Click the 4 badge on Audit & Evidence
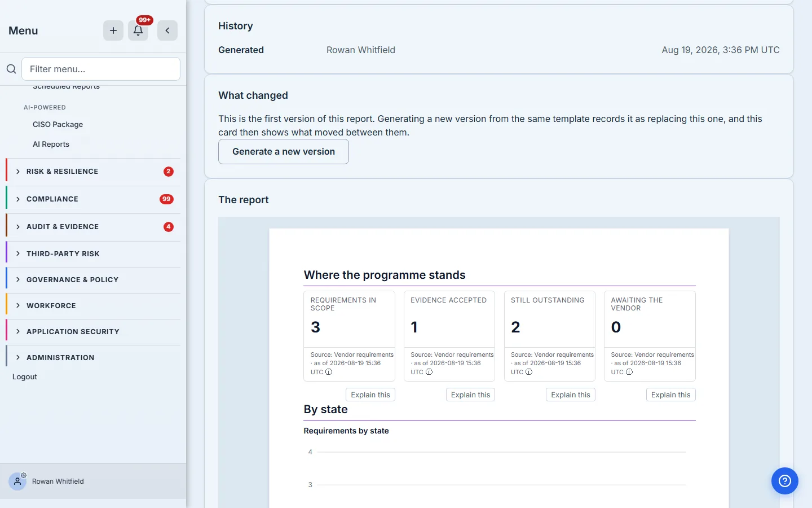Screen dimensions: 812x508 169,227
